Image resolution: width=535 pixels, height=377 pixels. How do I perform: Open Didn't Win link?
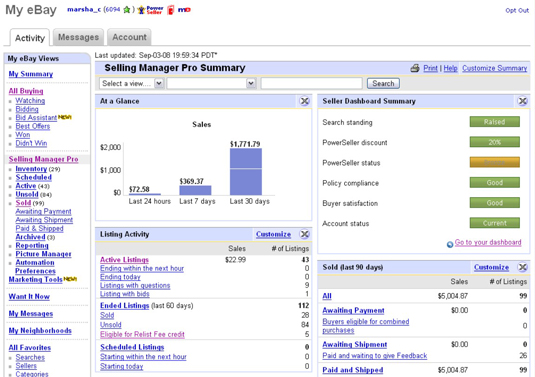(x=31, y=143)
